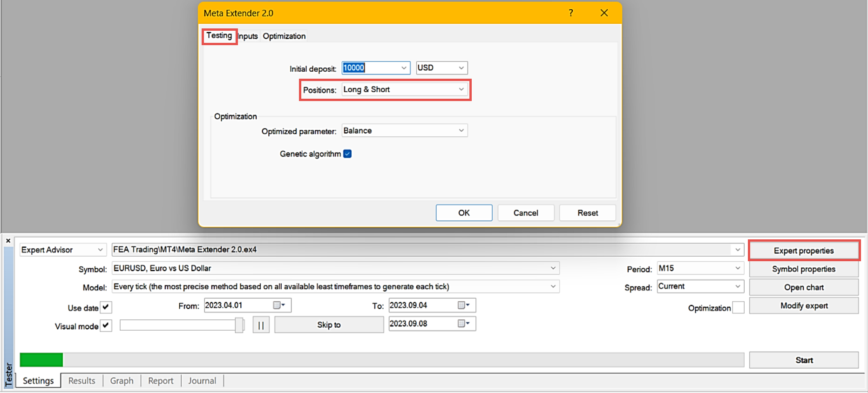Expand the Optimized parameter Balance dropdown
This screenshot has width=868, height=393.
[x=461, y=131]
